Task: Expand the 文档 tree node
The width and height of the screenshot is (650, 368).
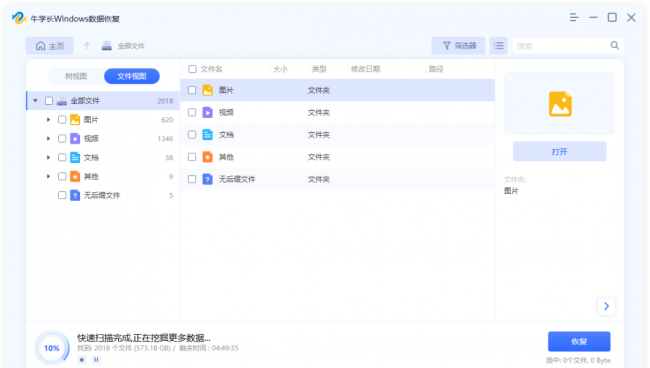Action: (x=49, y=157)
